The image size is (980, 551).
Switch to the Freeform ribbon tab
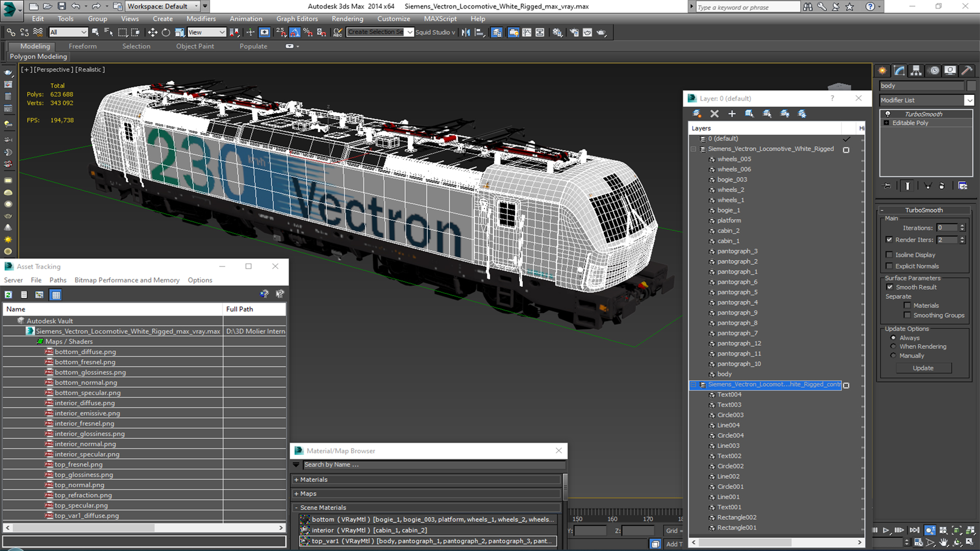tap(83, 46)
